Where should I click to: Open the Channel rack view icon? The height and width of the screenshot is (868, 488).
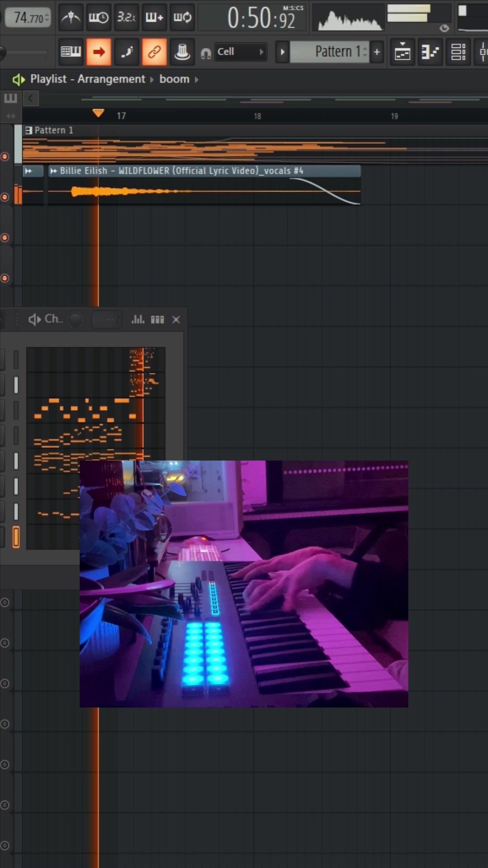coord(458,52)
